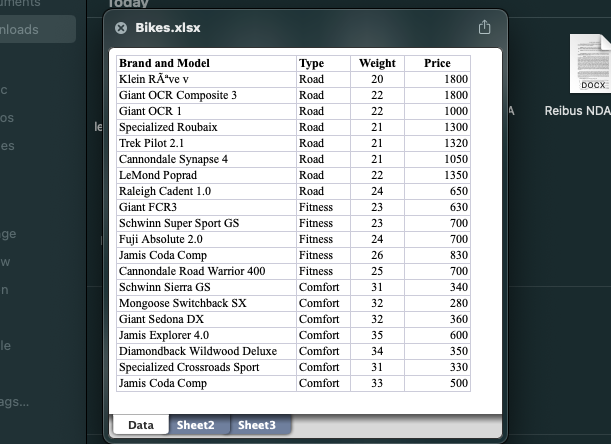Screen dimensions: 611x444
Task: Select the Klein Rêve v cell
Action: [207, 79]
